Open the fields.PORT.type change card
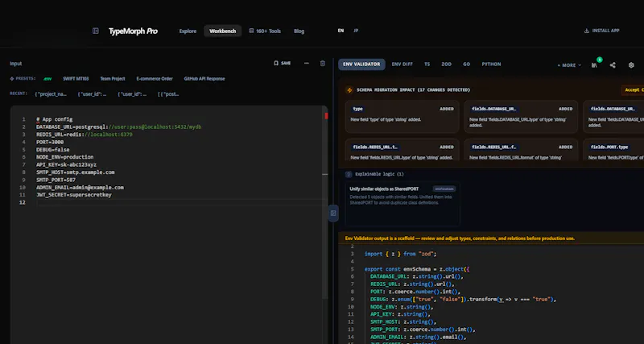 (x=613, y=150)
